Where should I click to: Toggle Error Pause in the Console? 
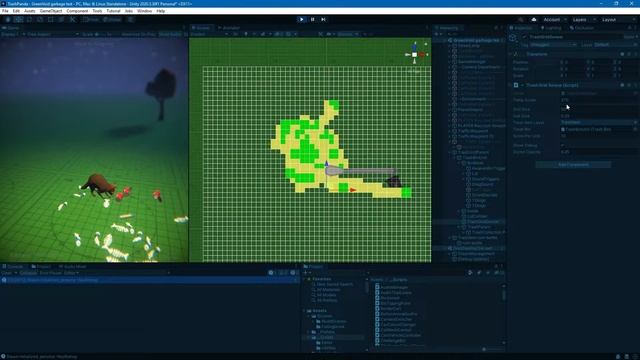[51, 273]
